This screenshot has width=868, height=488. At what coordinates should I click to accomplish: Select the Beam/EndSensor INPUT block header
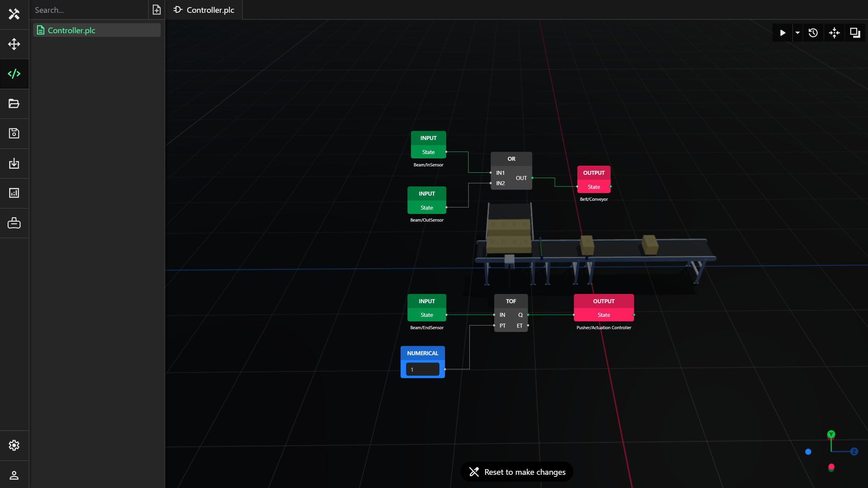(427, 301)
